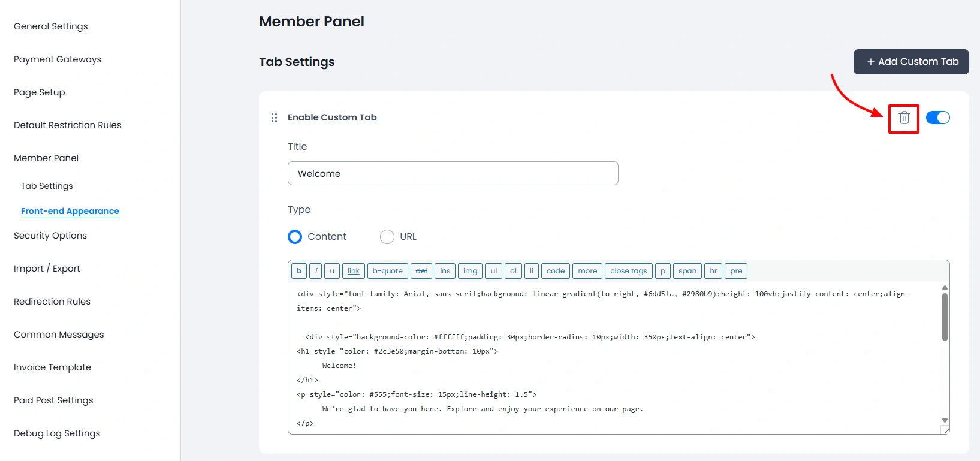The image size is (980, 461).
Task: Click the del strikethrough editor button
Action: coord(421,271)
